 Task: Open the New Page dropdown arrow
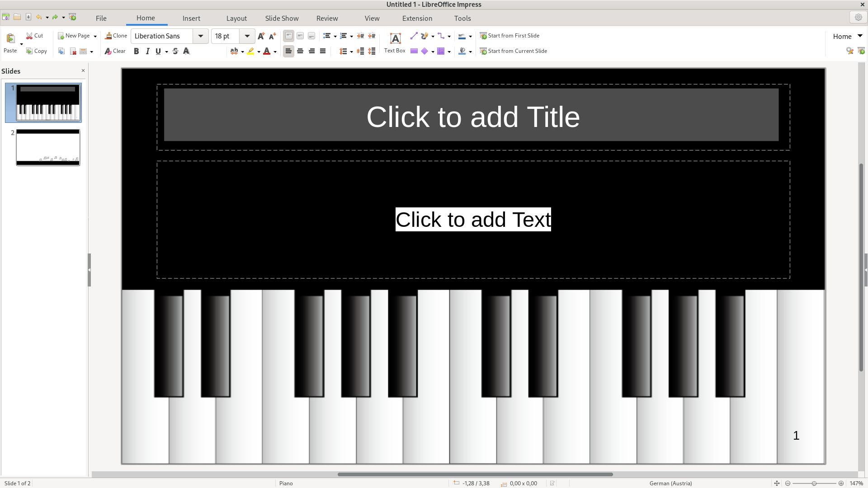[95, 36]
